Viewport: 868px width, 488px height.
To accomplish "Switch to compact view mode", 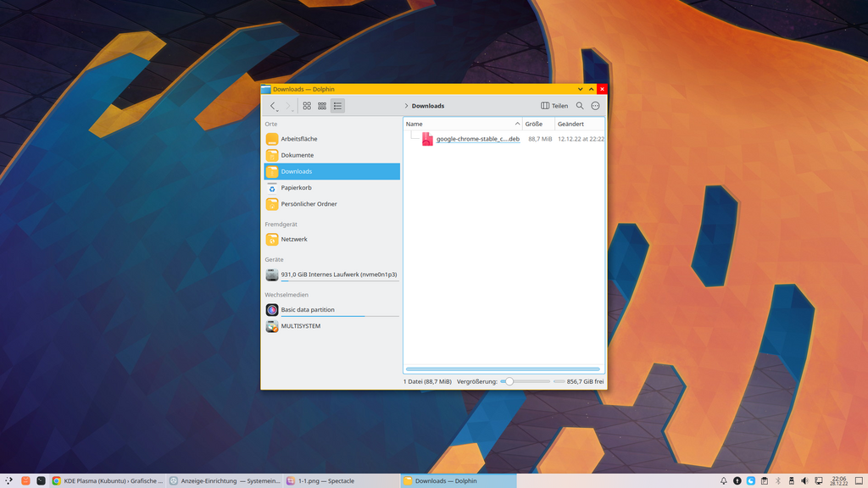I will (322, 106).
